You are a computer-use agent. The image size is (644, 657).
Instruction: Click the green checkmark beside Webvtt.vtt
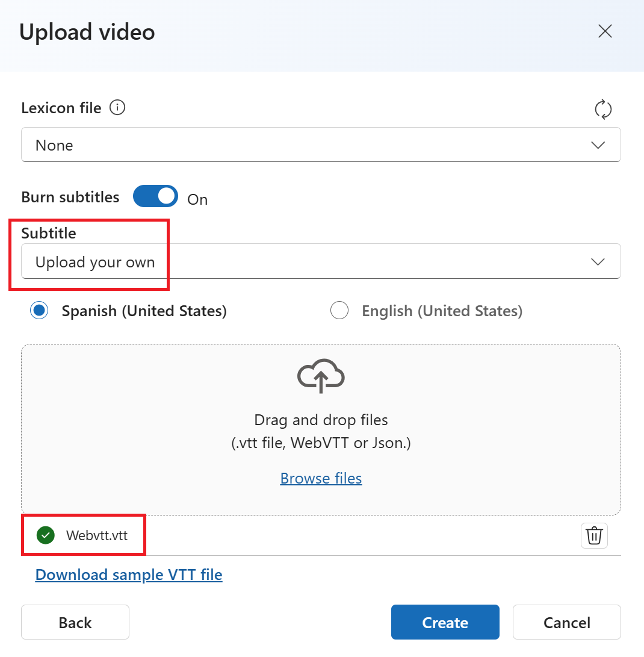tap(45, 535)
